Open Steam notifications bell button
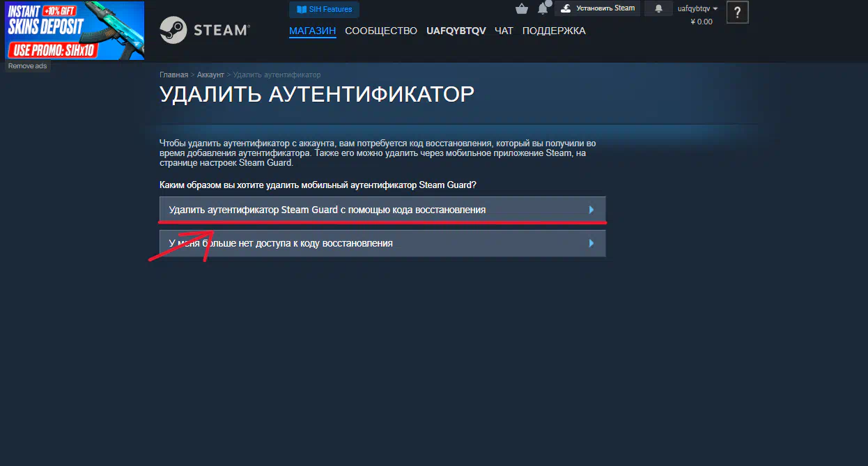The height and width of the screenshot is (466, 868). click(x=658, y=8)
